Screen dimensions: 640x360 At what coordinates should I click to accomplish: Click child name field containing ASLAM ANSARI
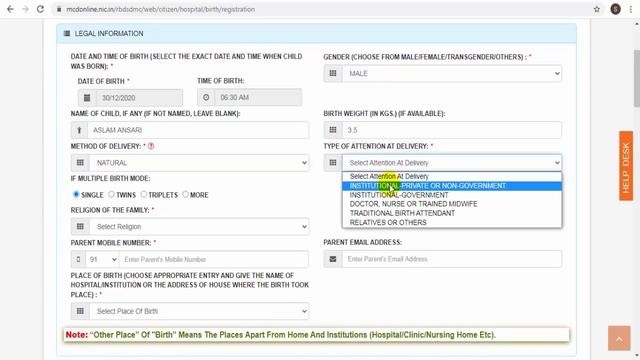198,130
